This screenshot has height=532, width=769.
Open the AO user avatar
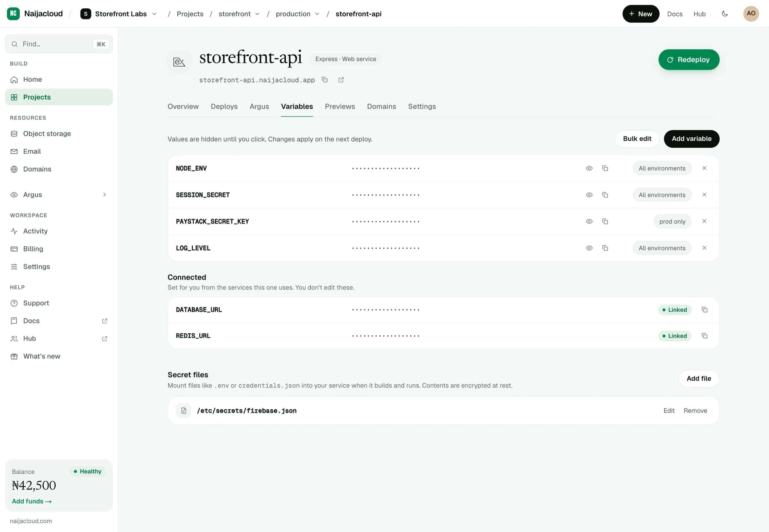(x=751, y=14)
